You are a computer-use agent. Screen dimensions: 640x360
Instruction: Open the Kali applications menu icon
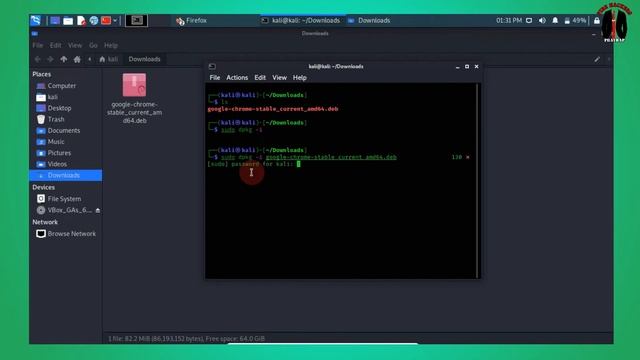(36, 20)
